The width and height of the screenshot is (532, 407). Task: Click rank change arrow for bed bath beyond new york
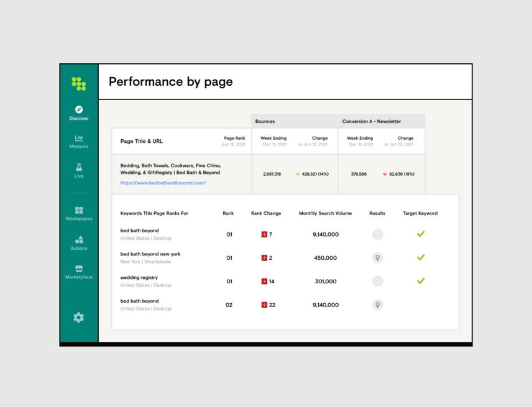click(264, 258)
